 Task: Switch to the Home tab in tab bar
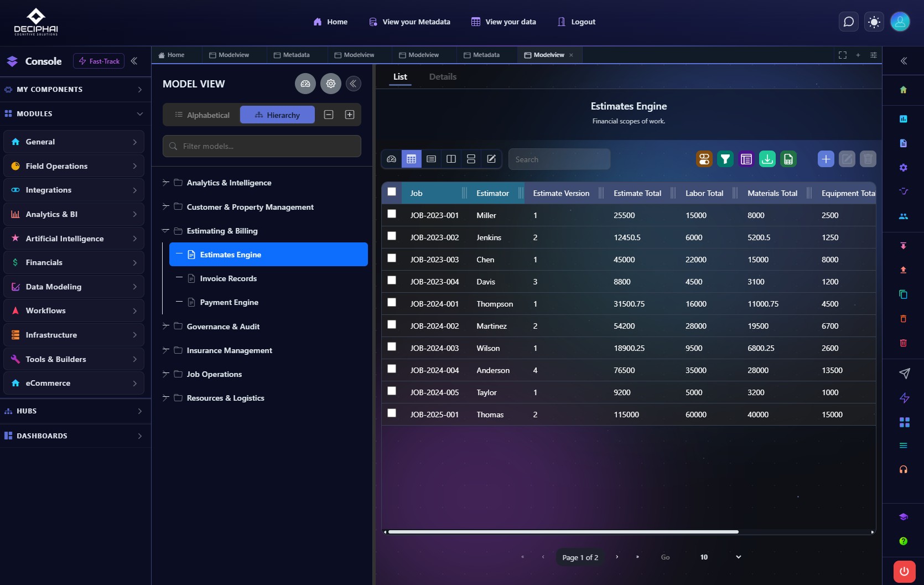pyautogui.click(x=172, y=55)
